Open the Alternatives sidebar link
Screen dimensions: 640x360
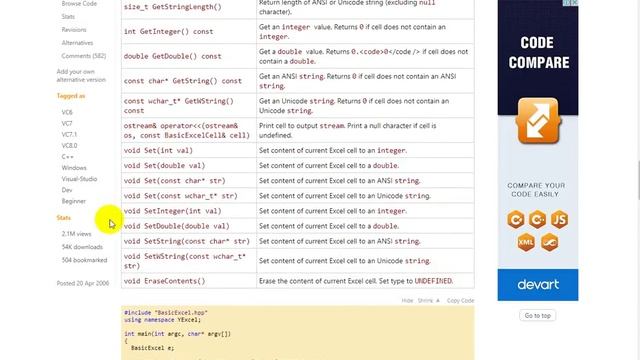[x=77, y=43]
